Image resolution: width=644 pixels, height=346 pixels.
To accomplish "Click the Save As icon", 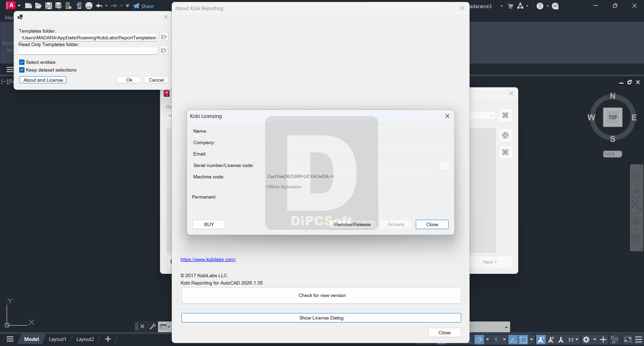I will tap(59, 6).
